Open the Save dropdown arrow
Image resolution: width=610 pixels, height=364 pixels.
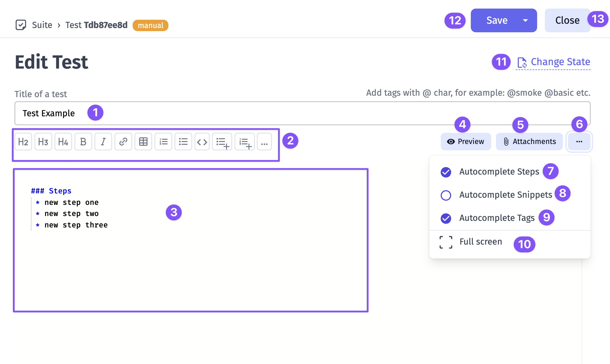(x=525, y=21)
